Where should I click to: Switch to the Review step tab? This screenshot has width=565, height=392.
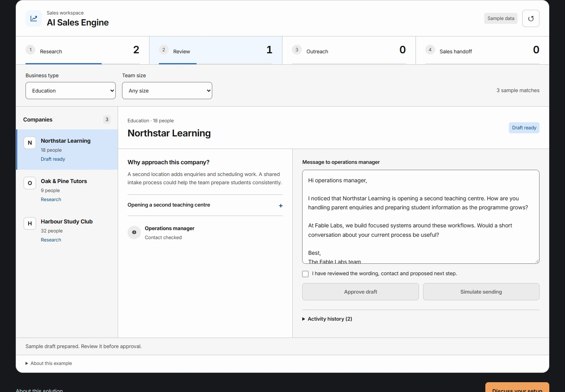coord(216,50)
